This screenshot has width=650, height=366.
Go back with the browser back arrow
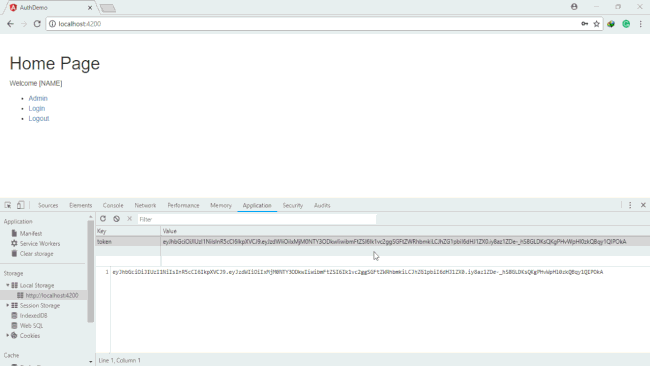point(10,24)
